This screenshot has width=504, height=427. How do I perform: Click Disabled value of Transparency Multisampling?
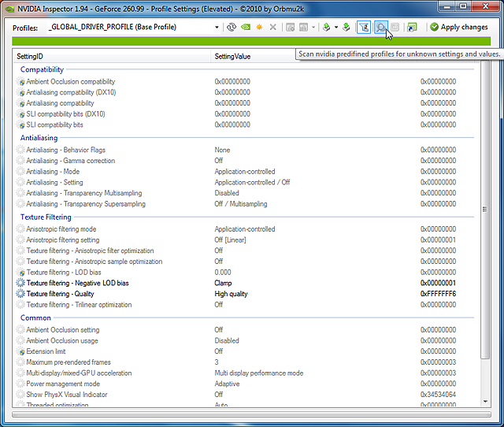click(227, 193)
